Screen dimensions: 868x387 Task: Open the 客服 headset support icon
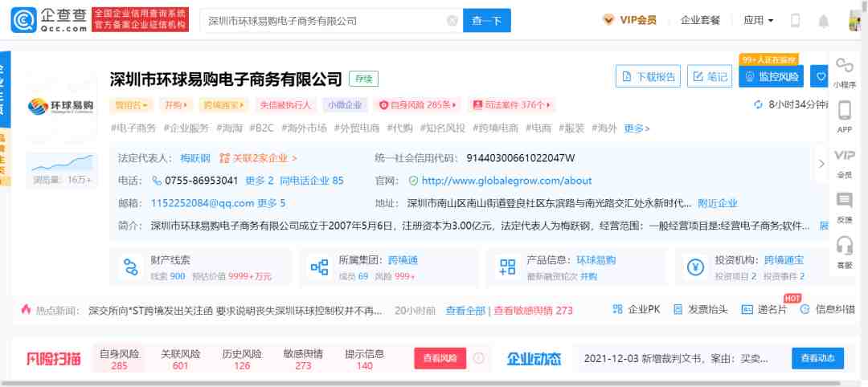click(x=844, y=245)
